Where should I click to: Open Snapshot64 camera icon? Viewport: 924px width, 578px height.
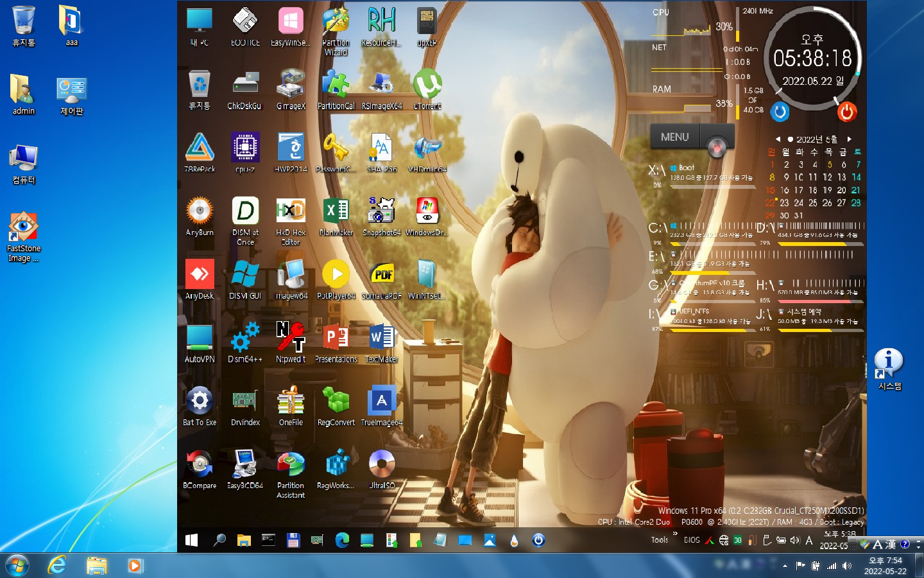381,216
